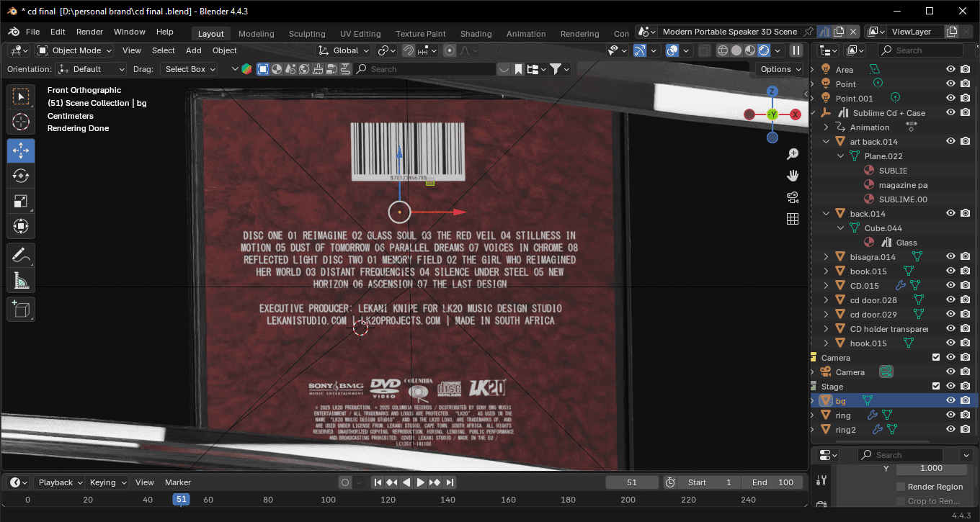Switch orthographic perspective grid icon
The width and height of the screenshot is (980, 522).
pos(793,219)
